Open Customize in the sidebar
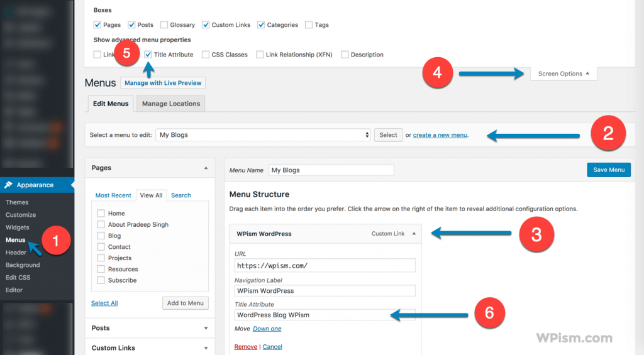The width and height of the screenshot is (644, 355). click(21, 215)
